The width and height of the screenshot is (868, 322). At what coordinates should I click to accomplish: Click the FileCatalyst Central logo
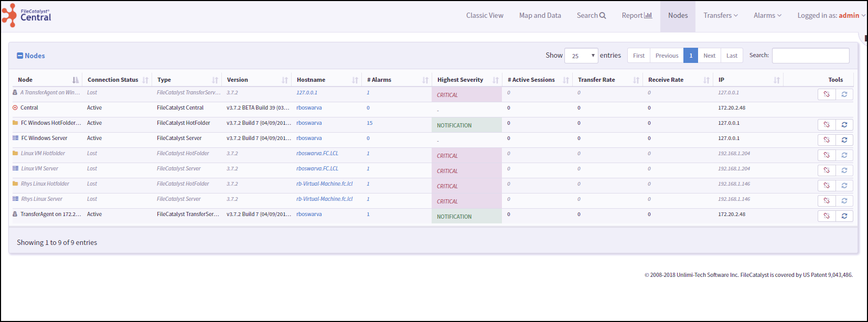(x=27, y=15)
